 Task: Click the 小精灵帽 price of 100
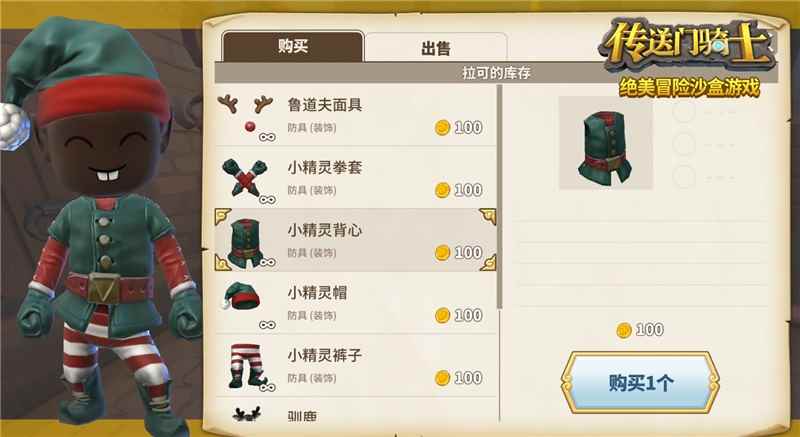pos(468,316)
